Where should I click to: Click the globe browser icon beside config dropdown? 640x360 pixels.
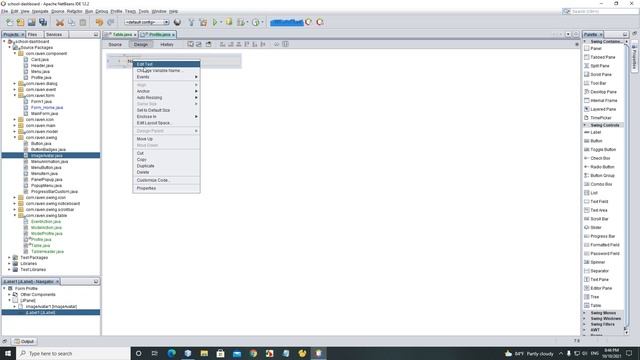click(177, 22)
